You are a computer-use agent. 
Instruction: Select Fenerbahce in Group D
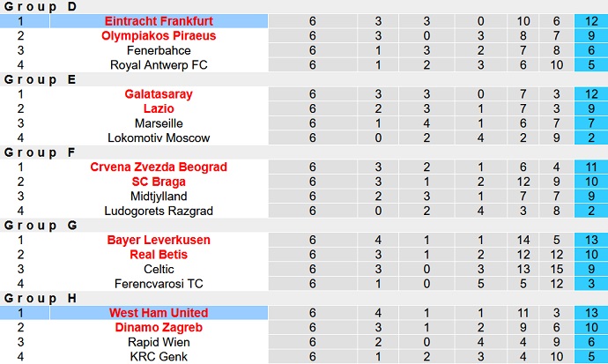coord(159,50)
